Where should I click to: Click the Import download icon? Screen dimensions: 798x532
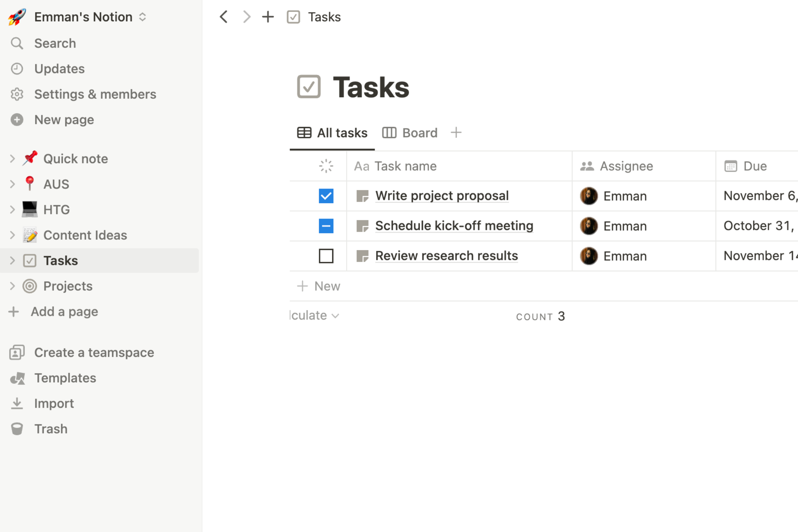(x=17, y=403)
